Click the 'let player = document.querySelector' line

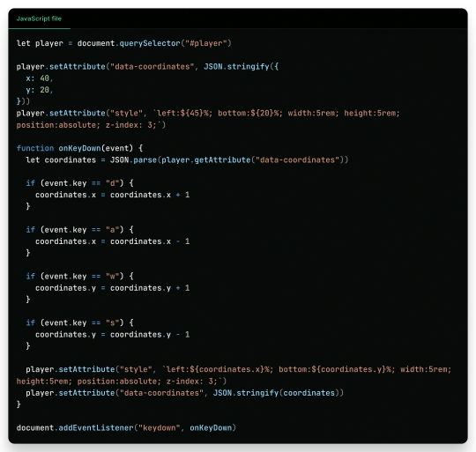click(124, 43)
